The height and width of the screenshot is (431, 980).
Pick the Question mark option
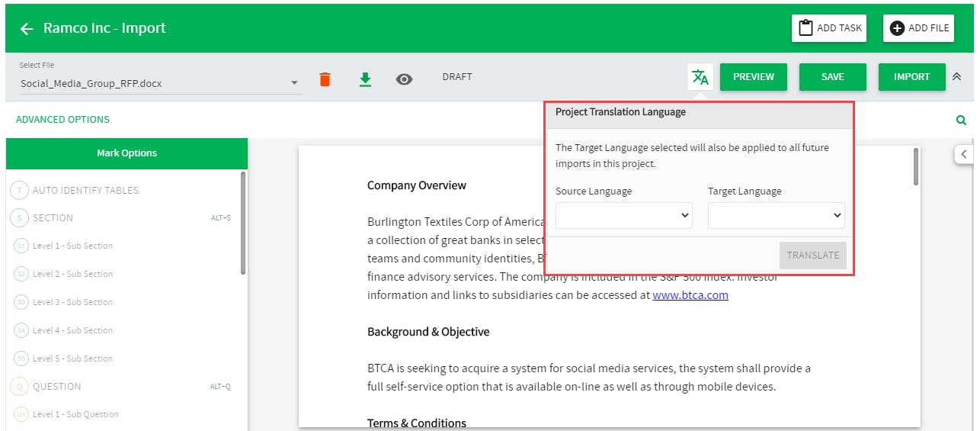coord(56,387)
